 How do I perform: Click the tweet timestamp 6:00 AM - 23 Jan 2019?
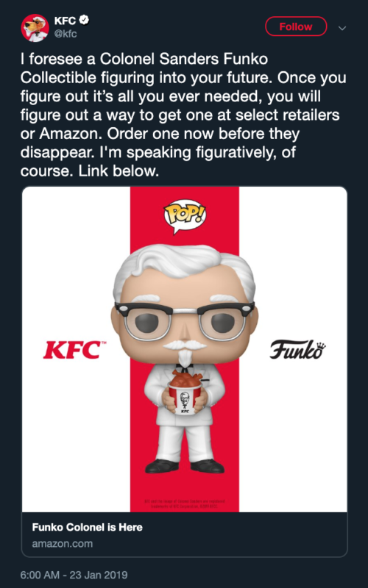(74, 575)
